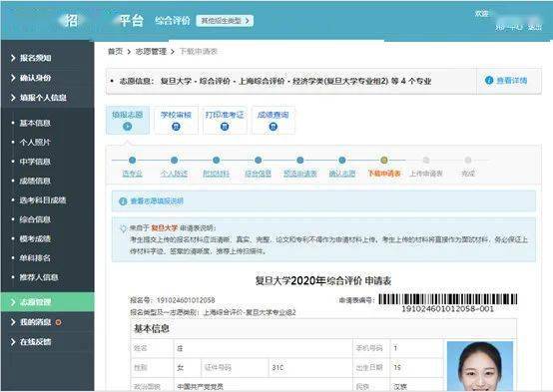
Task: Click the lightbulb icon beside 申请表说明
Action: click(x=123, y=228)
